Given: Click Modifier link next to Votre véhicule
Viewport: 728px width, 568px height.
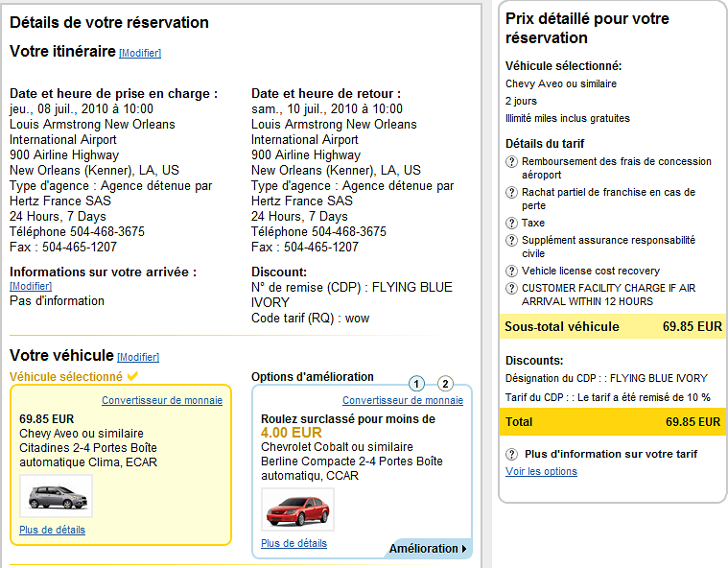Looking at the screenshot, I should coord(138,358).
